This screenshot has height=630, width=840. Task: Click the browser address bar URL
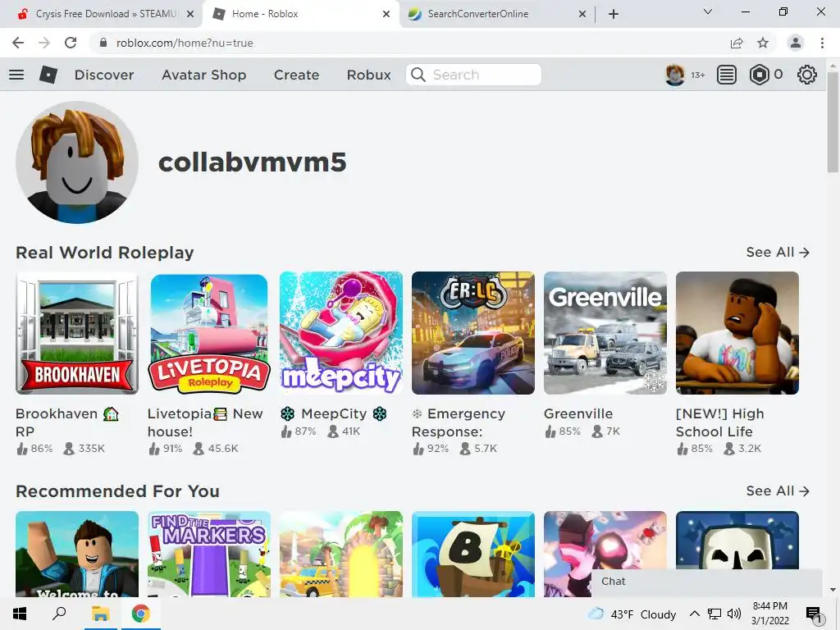click(x=185, y=43)
